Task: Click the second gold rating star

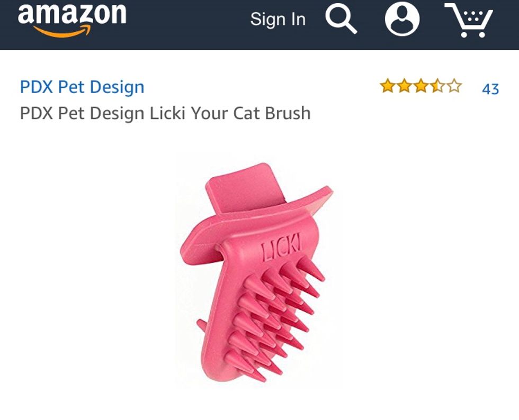Action: 404,86
